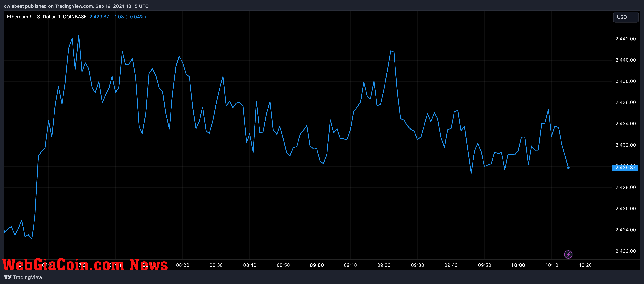Click the bold 09:00 time axis label
The image size is (644, 284).
tap(317, 265)
